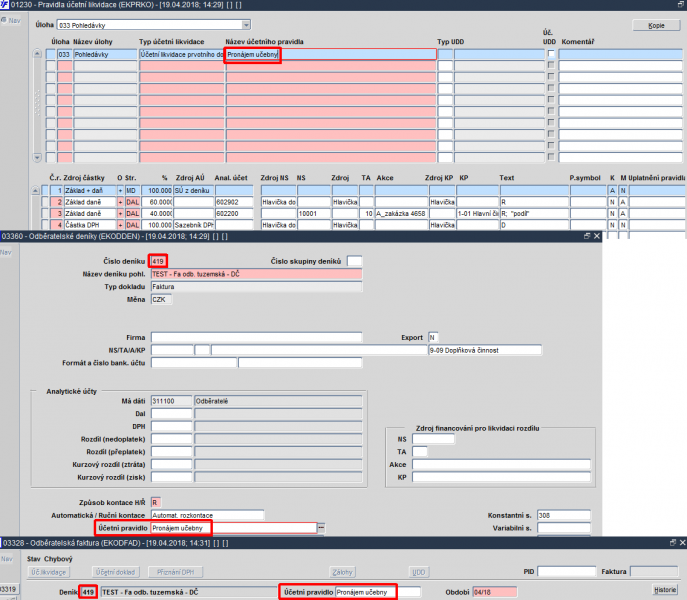
Task: Click the up arrow of the rules list scrollbar
Action: (x=37, y=53)
